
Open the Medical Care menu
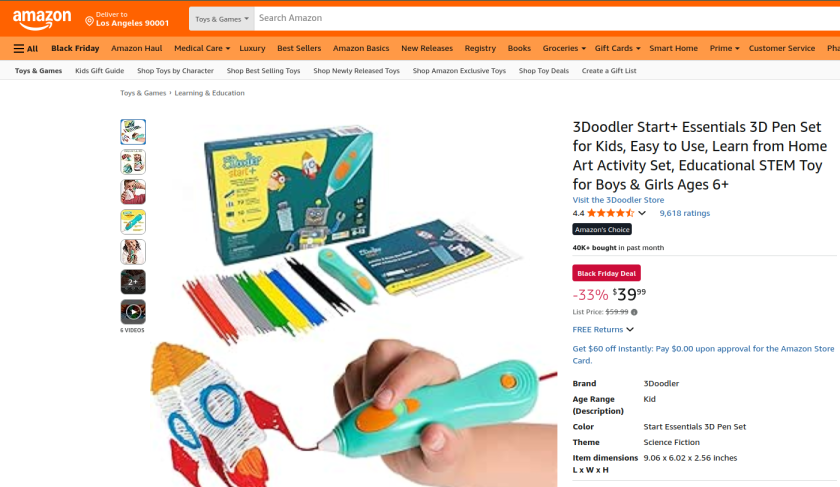coord(201,48)
